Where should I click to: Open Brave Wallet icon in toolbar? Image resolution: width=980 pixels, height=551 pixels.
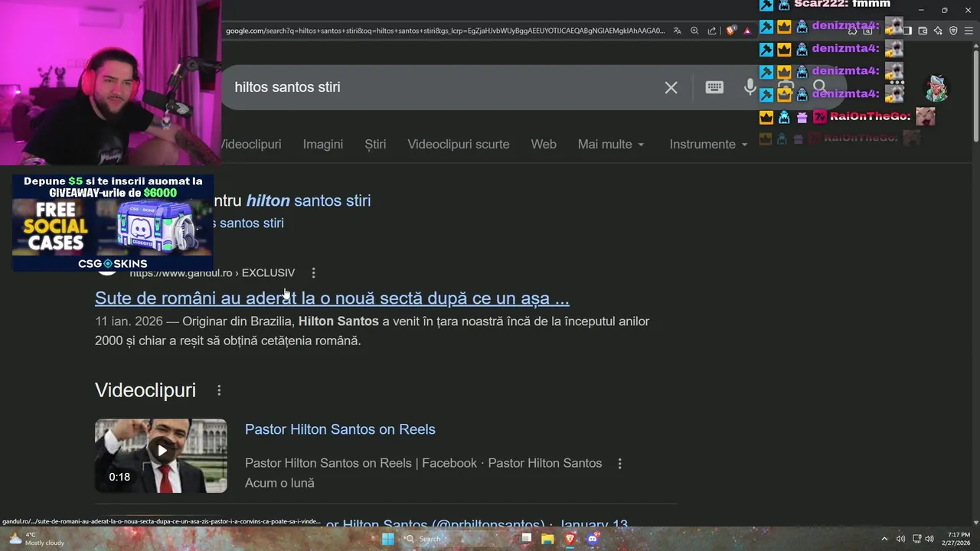click(x=923, y=31)
